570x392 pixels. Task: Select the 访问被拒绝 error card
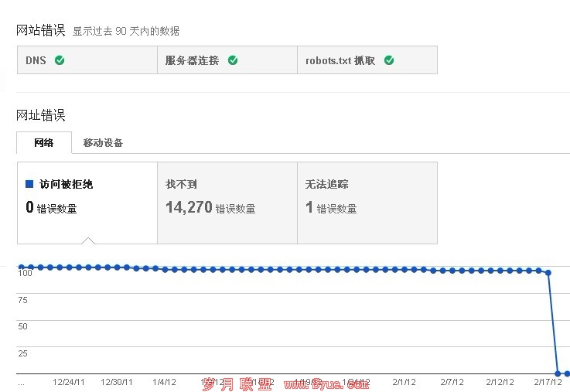pos(87,202)
